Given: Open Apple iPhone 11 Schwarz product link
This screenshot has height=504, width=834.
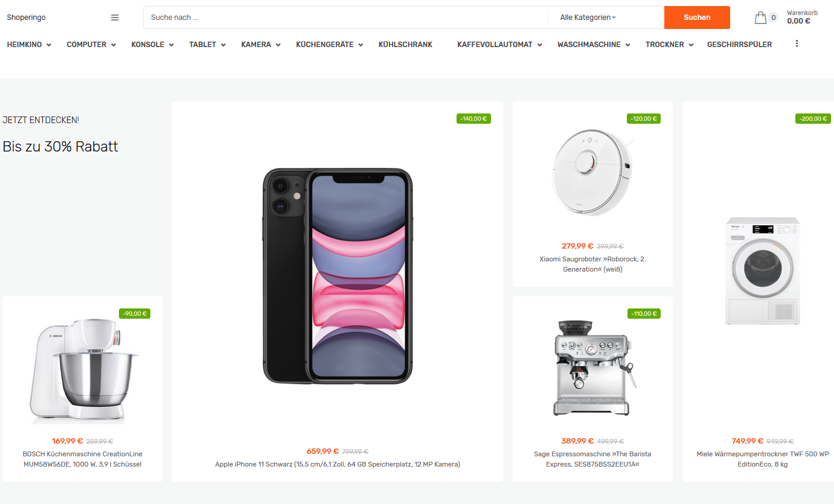Looking at the screenshot, I should tap(338, 464).
